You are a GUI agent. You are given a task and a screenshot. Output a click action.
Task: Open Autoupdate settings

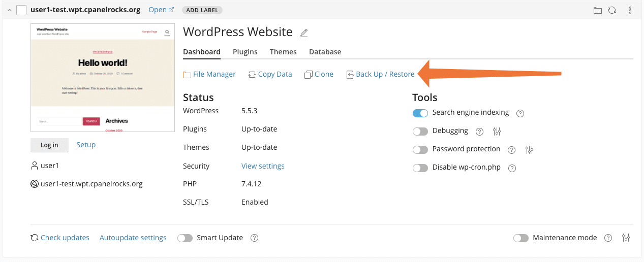133,238
